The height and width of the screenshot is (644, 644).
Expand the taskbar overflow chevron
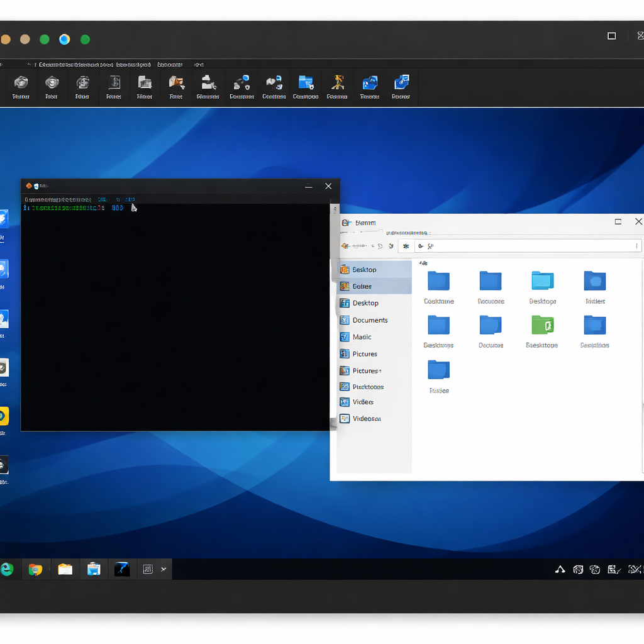(164, 569)
